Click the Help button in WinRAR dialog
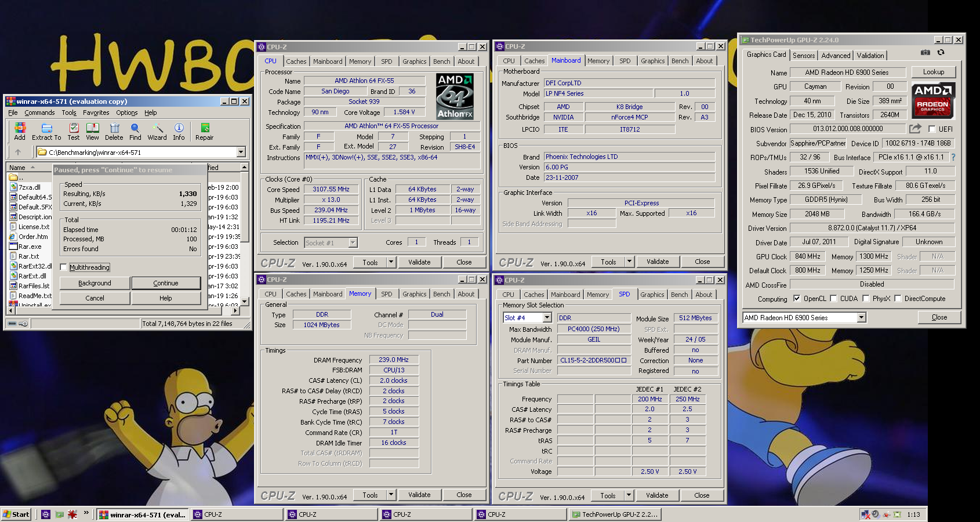The image size is (980, 522). tap(166, 298)
